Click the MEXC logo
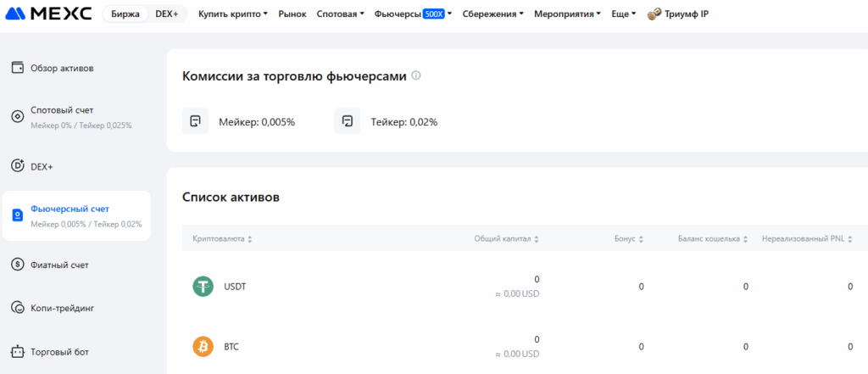 (x=48, y=14)
